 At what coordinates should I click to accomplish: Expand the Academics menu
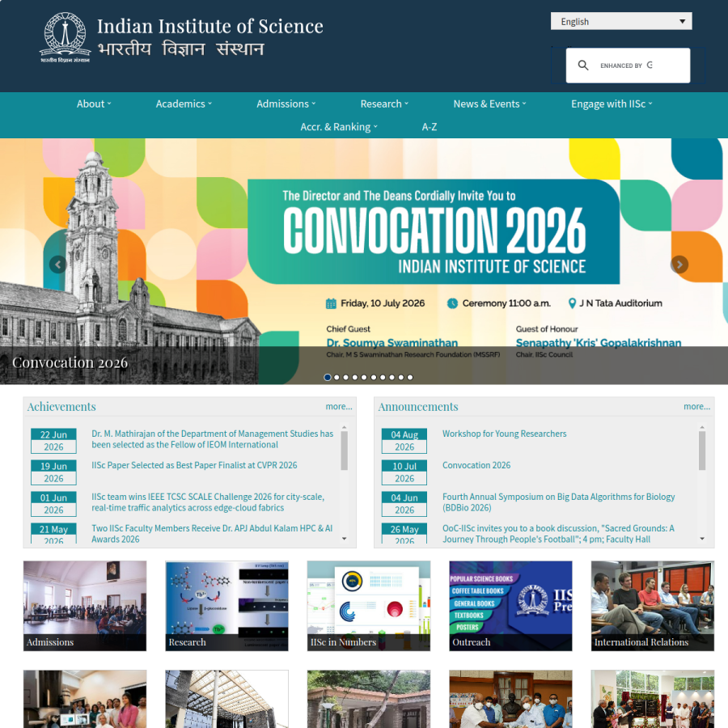184,104
